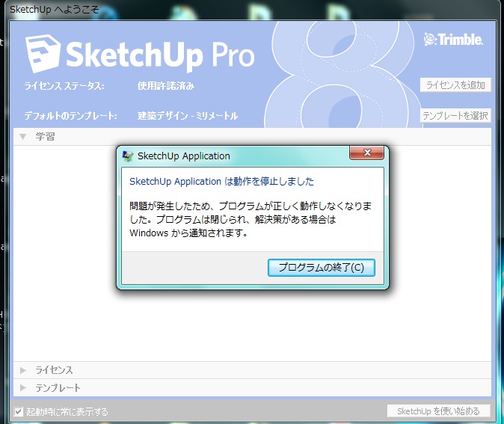Expand the テンプレート section

[23, 387]
